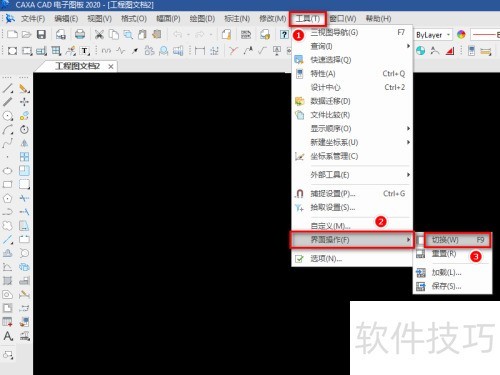
Task: Select 三视图导航(G) menu item
Action: click(x=352, y=33)
